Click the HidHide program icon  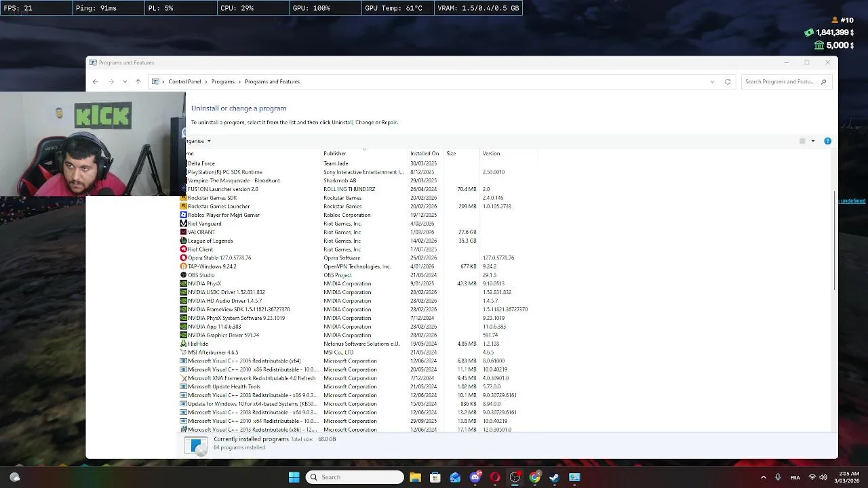183,344
